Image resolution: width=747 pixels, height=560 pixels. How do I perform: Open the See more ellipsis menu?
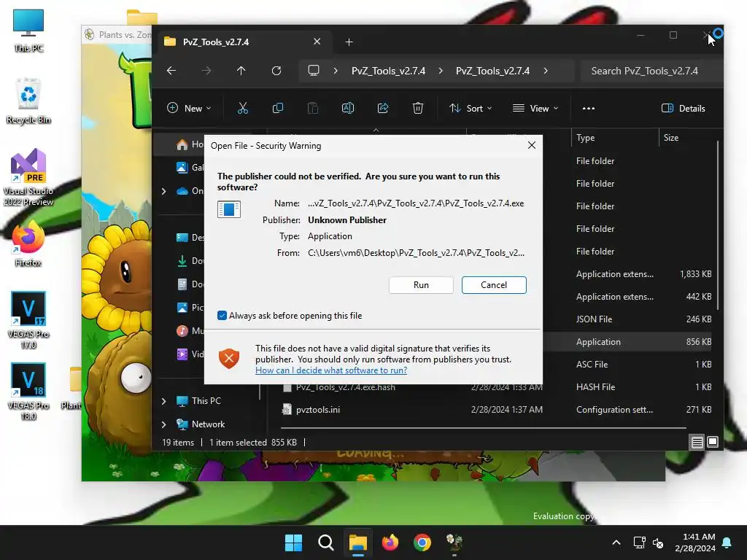pos(589,108)
